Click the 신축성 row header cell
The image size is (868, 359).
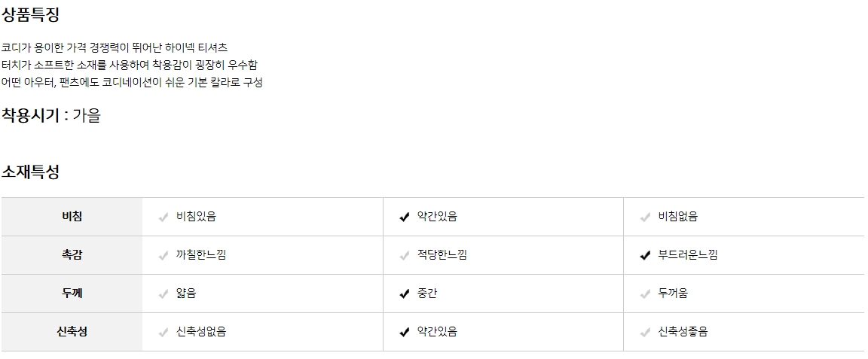pyautogui.click(x=72, y=332)
